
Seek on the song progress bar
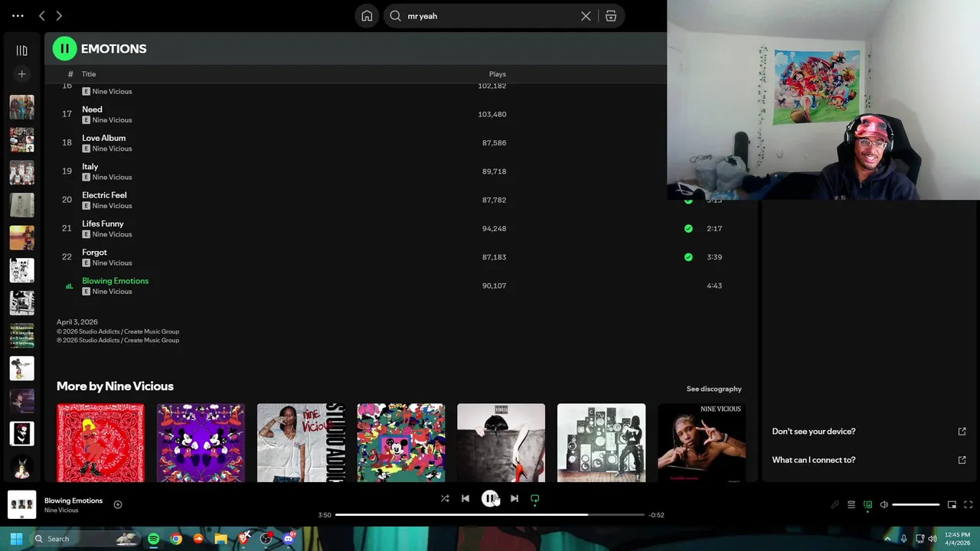pos(490,515)
